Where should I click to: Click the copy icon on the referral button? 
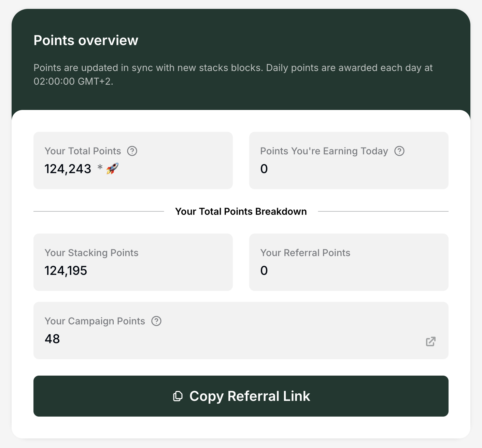tap(178, 396)
